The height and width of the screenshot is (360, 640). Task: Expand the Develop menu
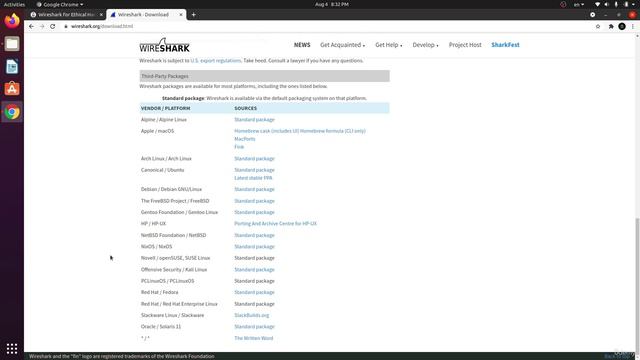[425, 45]
